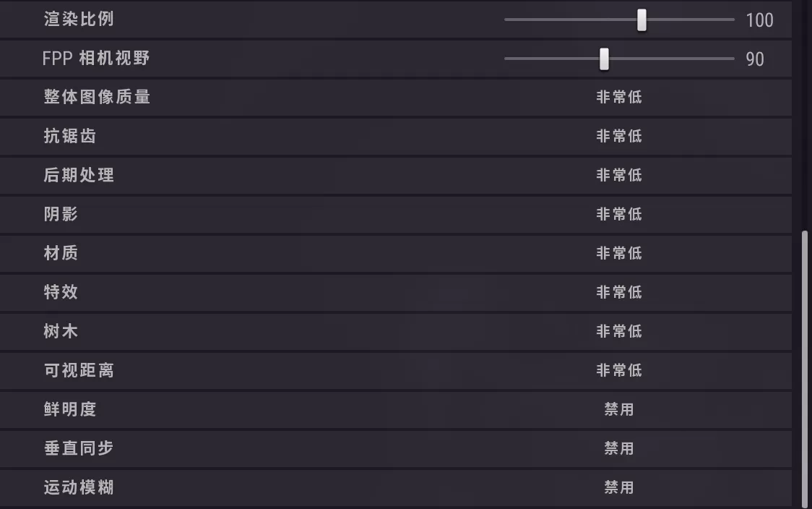Click the 渲染比例 slider handle
The image size is (812, 509).
[x=642, y=20]
